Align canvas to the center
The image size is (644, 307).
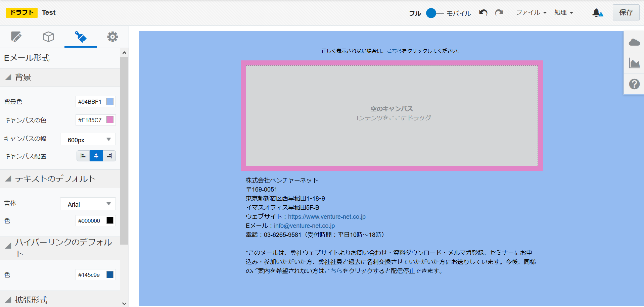click(x=96, y=156)
